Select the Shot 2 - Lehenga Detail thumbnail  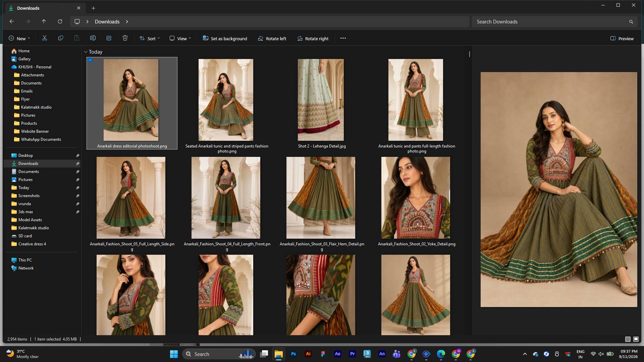point(321,100)
